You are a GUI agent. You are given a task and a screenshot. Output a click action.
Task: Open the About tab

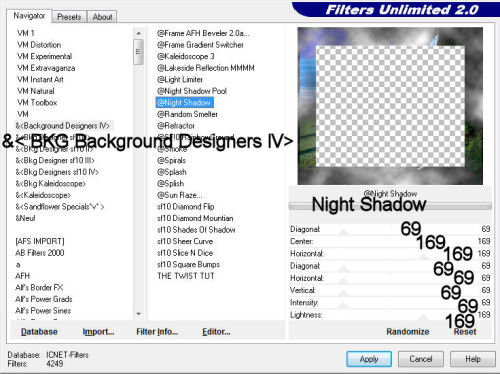click(102, 17)
